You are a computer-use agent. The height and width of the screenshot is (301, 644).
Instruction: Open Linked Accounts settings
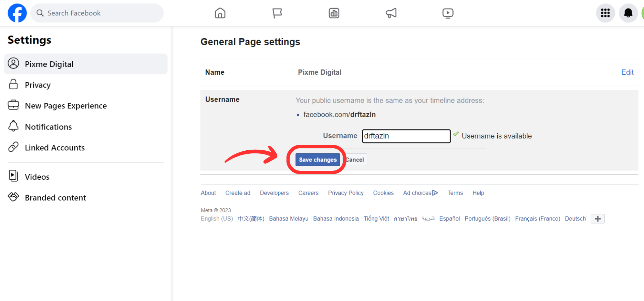(55, 148)
